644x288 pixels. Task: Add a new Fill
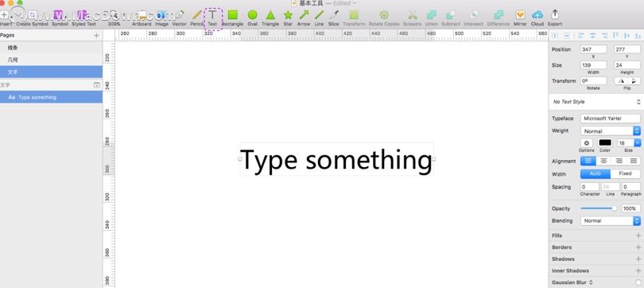point(638,235)
